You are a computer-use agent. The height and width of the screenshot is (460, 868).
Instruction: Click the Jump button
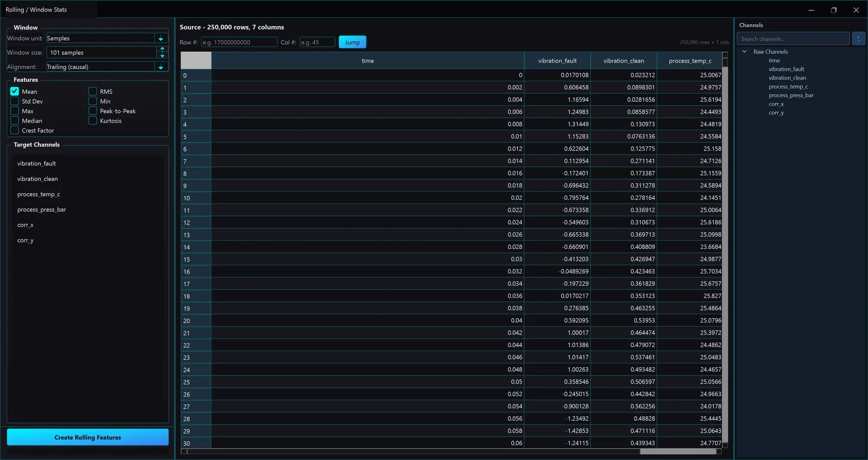coord(352,42)
